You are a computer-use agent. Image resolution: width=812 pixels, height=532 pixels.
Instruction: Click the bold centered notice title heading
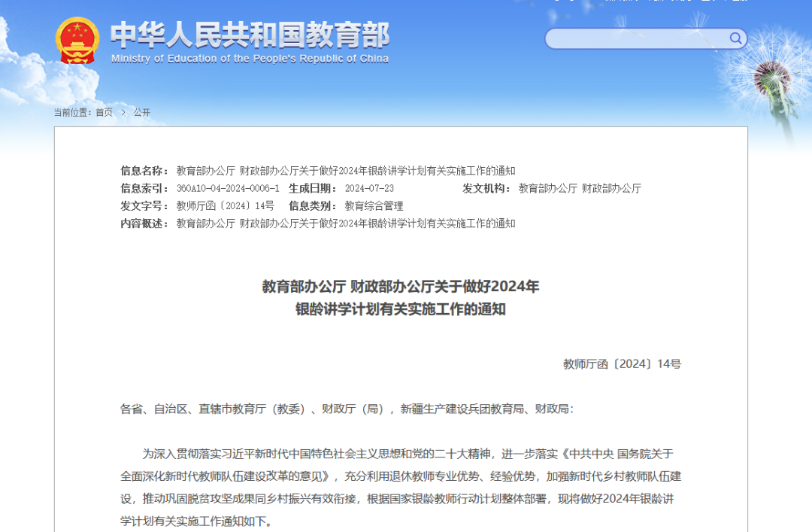point(401,298)
